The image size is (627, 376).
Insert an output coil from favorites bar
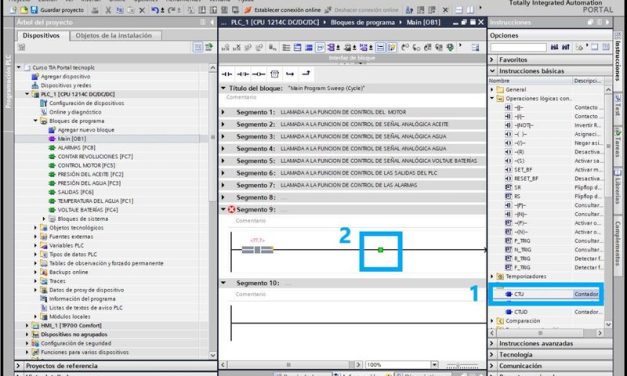[258, 74]
